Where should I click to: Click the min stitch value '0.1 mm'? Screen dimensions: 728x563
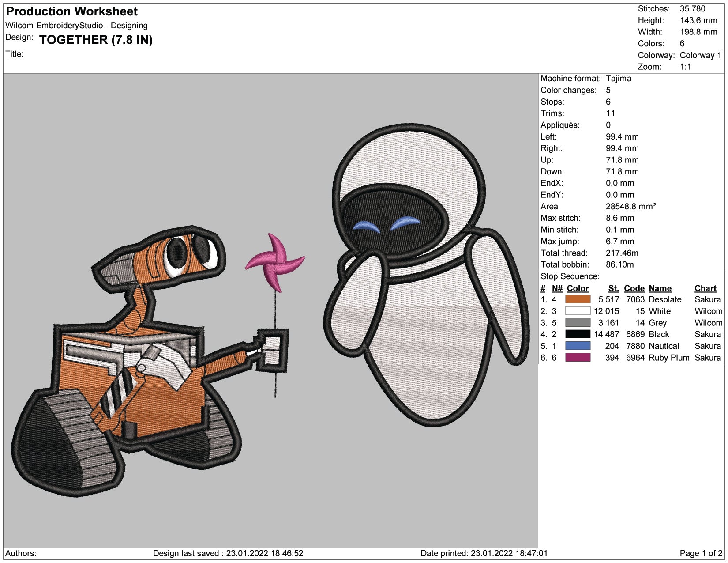619,230
